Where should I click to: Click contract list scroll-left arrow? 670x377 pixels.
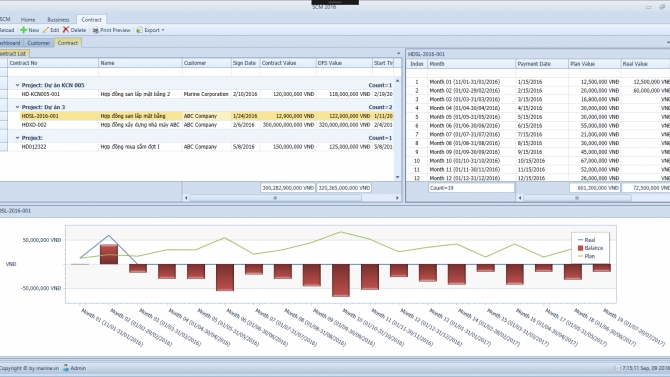coord(186,198)
